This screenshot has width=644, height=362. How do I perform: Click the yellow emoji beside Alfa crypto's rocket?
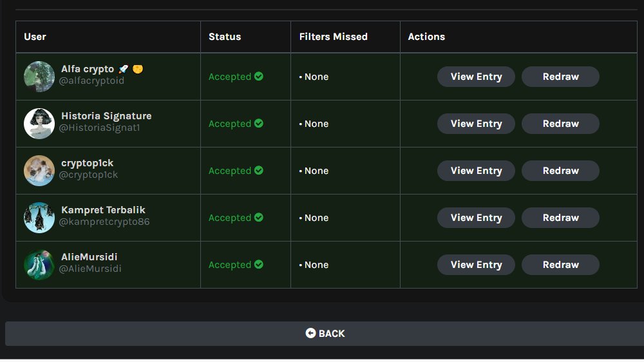[x=138, y=69]
